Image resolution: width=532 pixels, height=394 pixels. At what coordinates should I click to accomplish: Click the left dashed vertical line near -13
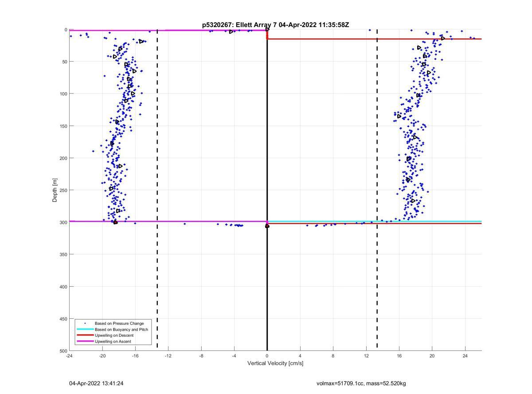(x=157, y=190)
